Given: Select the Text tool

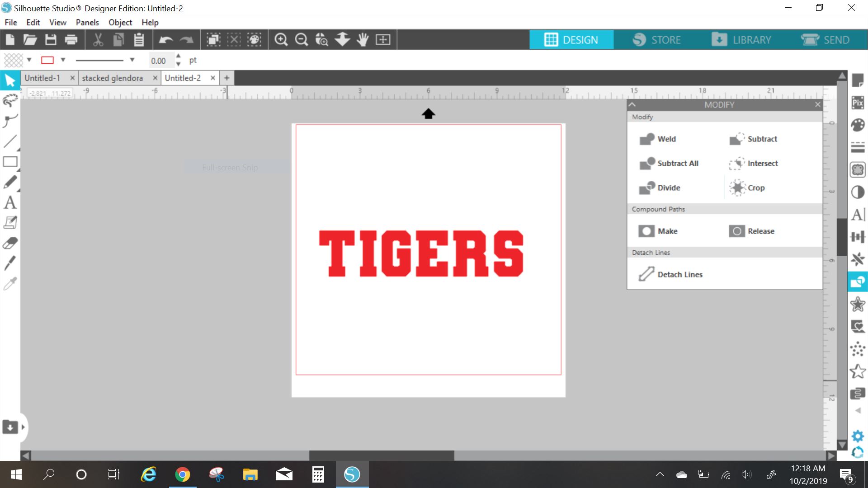Looking at the screenshot, I should (10, 202).
